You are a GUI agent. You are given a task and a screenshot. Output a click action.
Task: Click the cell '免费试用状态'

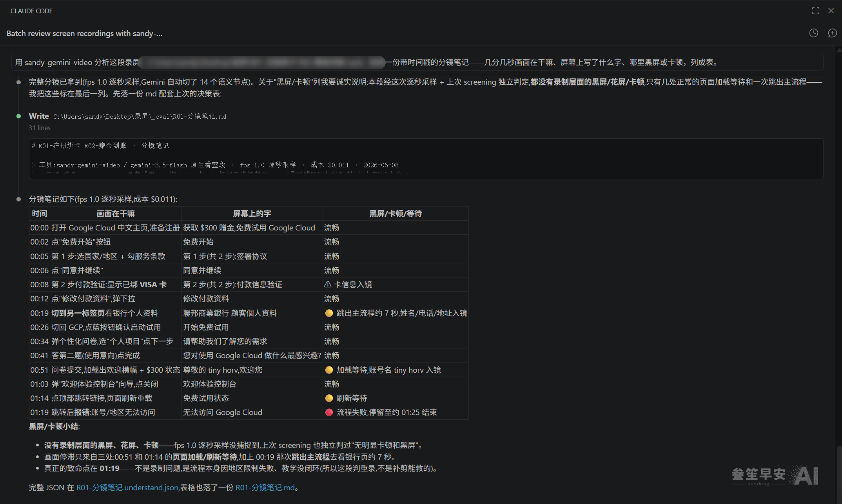coord(252,398)
